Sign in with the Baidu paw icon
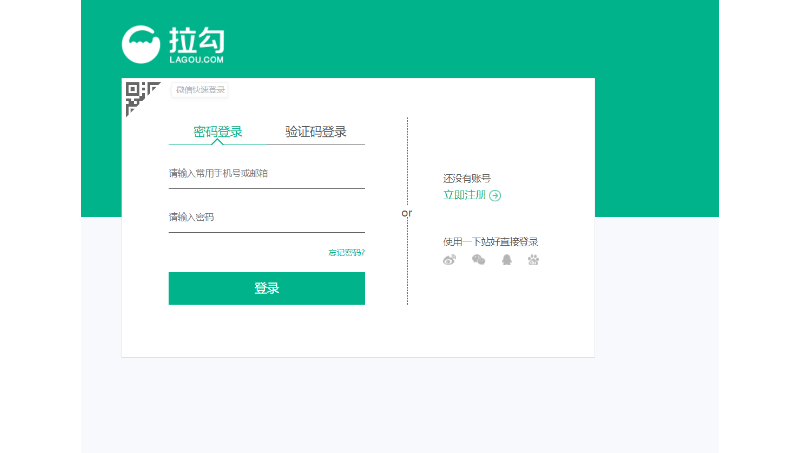The image size is (800, 453). click(533, 260)
